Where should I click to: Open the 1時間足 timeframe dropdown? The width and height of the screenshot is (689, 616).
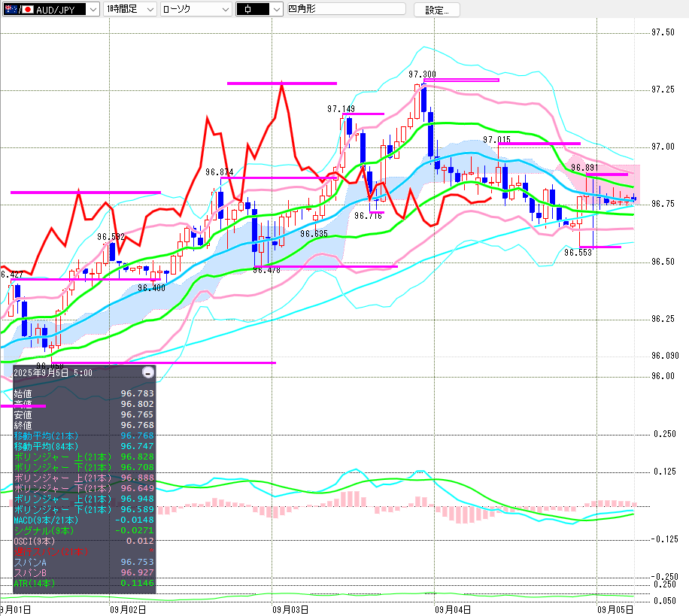(129, 9)
